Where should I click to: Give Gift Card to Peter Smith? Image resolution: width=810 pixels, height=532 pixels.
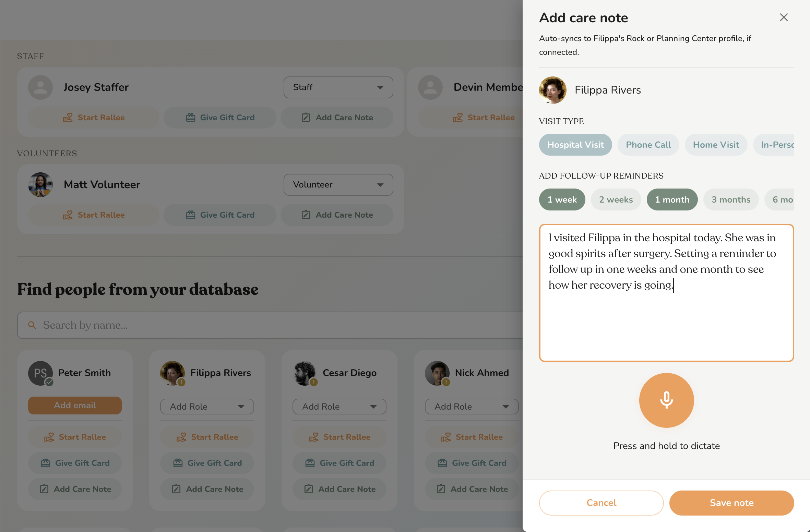[75, 463]
